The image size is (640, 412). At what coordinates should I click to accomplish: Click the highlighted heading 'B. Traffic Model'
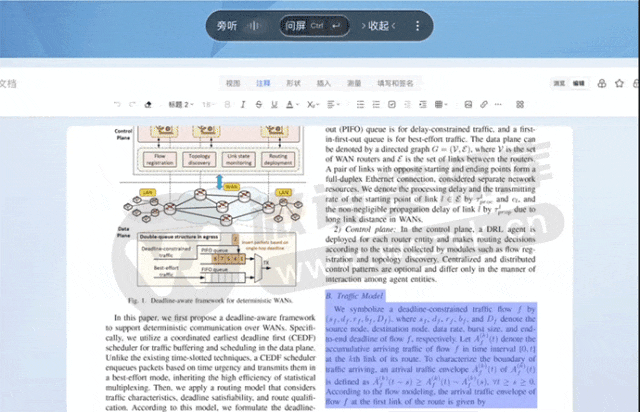355,296
